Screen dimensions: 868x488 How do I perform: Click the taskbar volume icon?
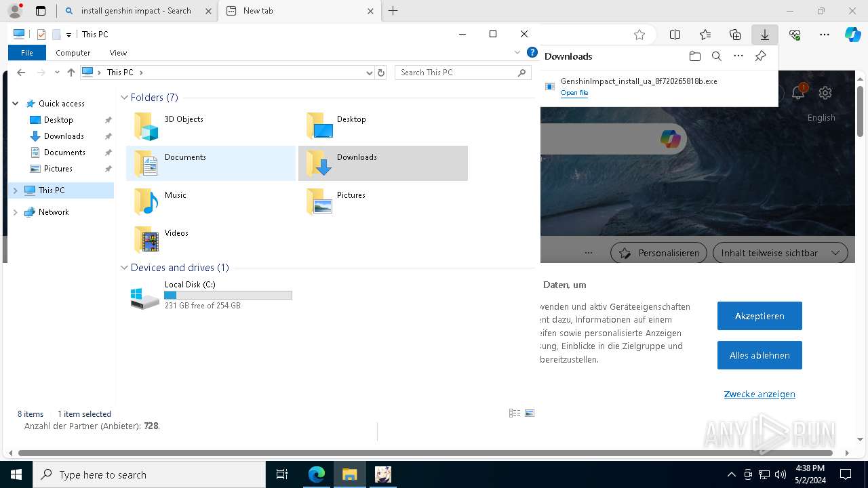pos(781,474)
